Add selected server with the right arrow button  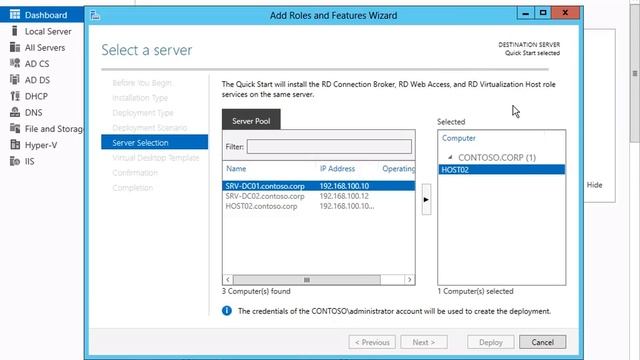coord(426,200)
